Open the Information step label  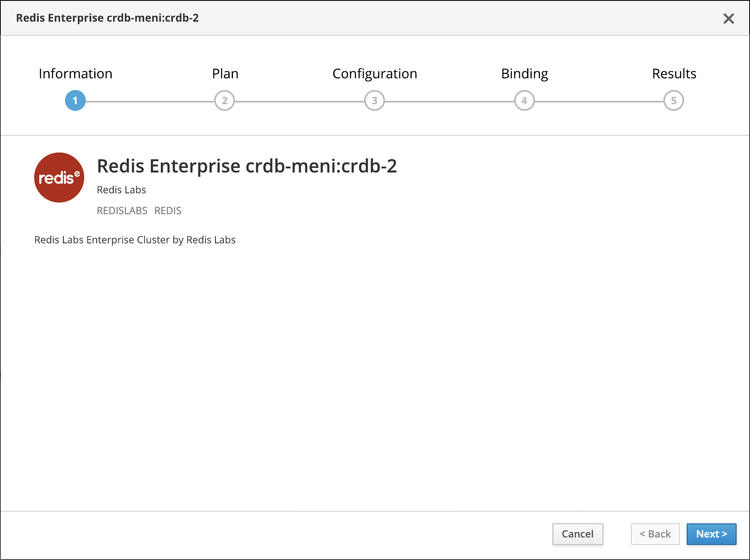tap(75, 74)
